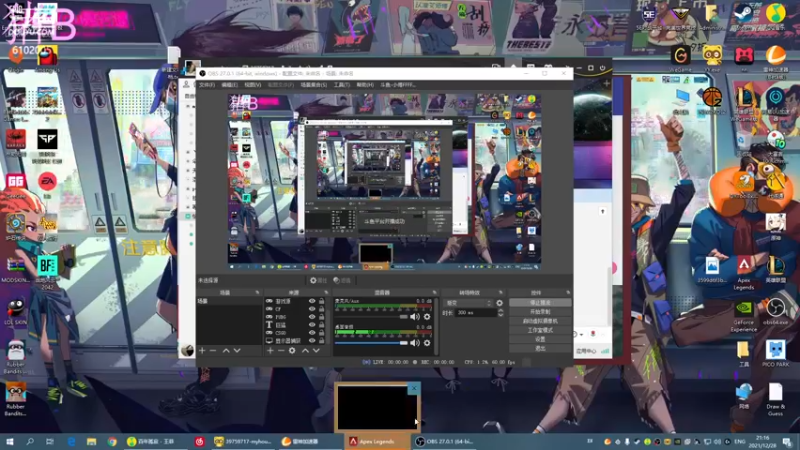Viewport: 800px width, 450px height.
Task: Remove selected scene with minus icon
Action: point(213,351)
